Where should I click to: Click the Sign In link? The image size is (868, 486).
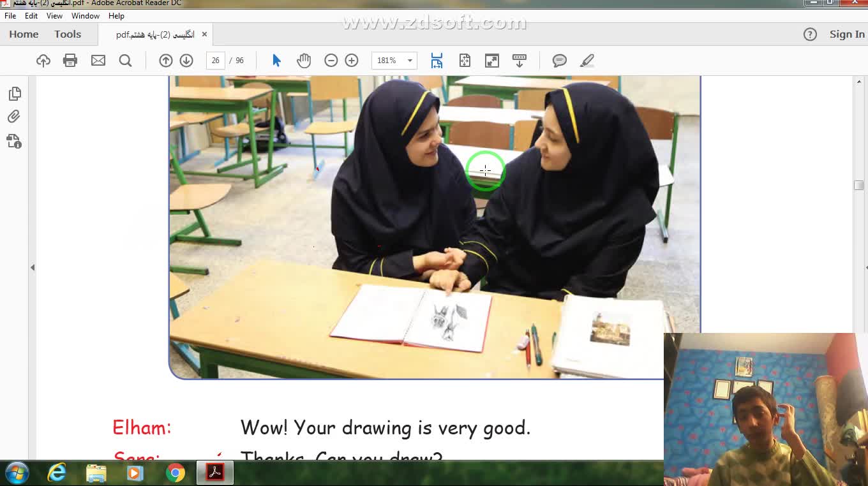(847, 34)
